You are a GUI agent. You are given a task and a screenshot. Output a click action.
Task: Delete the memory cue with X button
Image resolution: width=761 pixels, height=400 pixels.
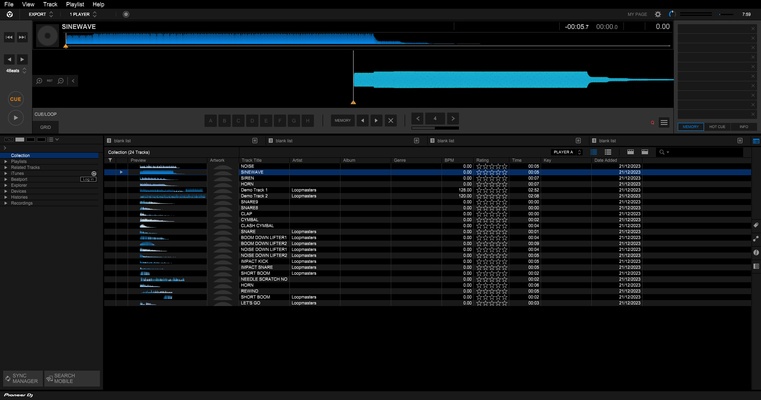[x=390, y=120]
